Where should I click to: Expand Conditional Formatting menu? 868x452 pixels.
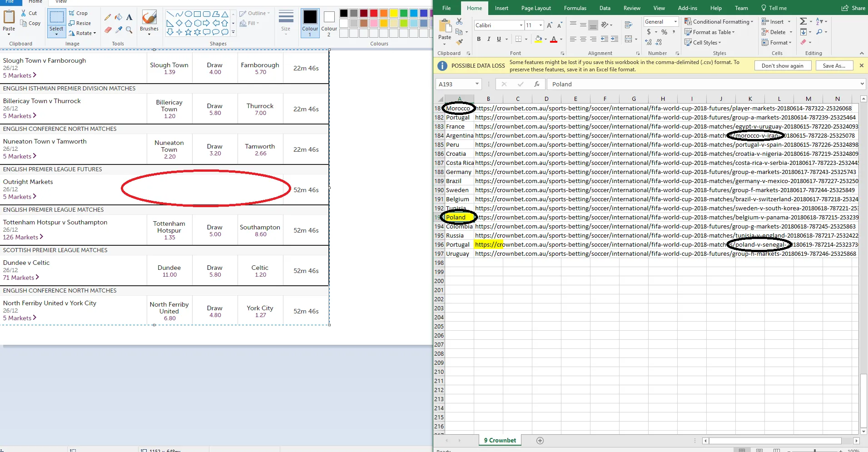click(719, 22)
